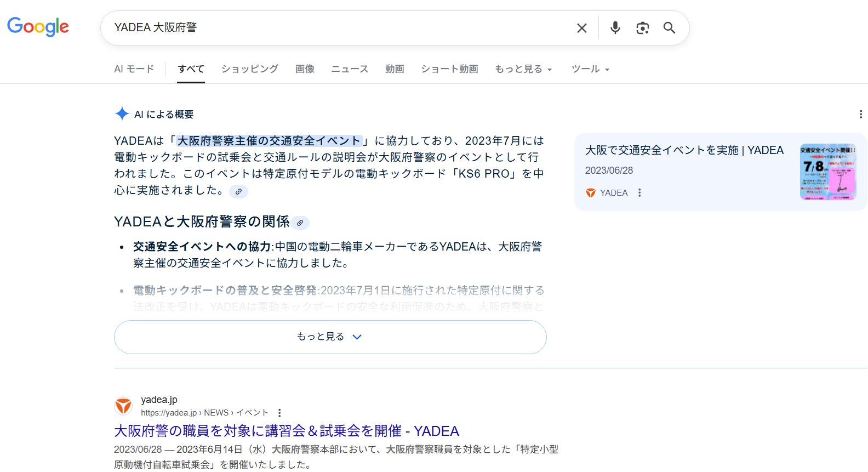Select the すべて tab
Viewport: 868px width, 472px height.
191,69
